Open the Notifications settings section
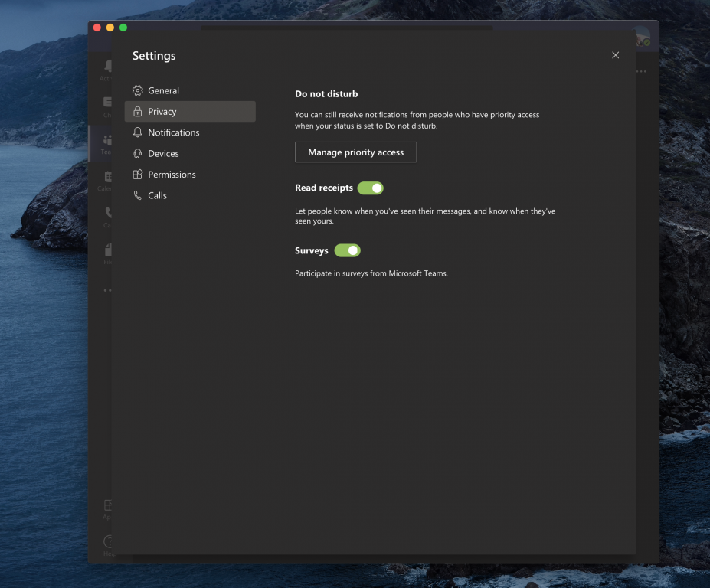 190,132
